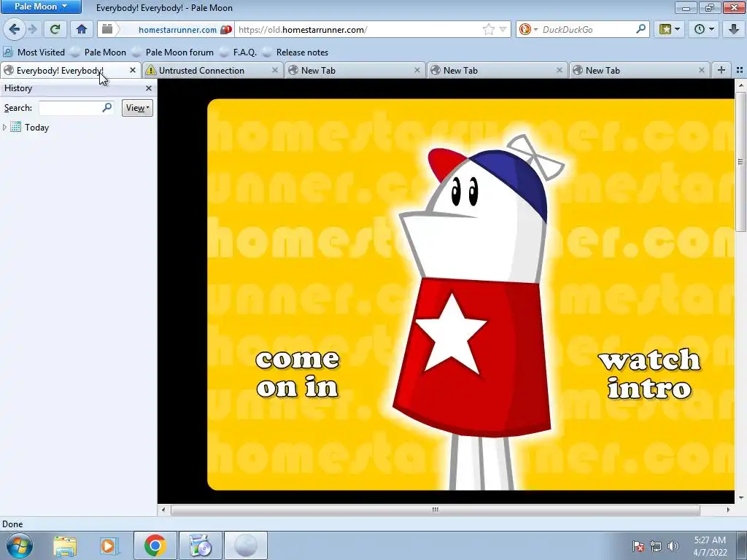Viewport: 747px width, 560px height.
Task: Open Windows Media Player from the taskbar
Action: point(109,546)
